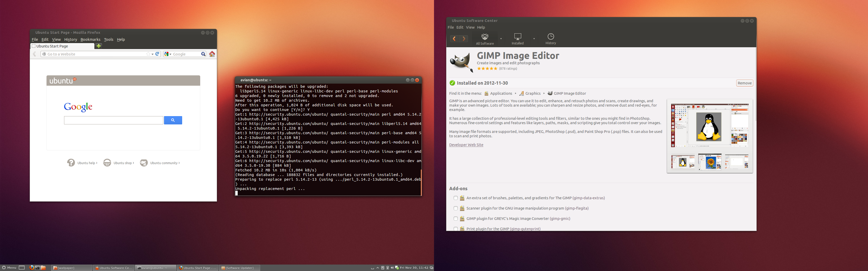This screenshot has width=868, height=271.
Task: Expand the All Software dropdown arrow
Action: click(501, 39)
